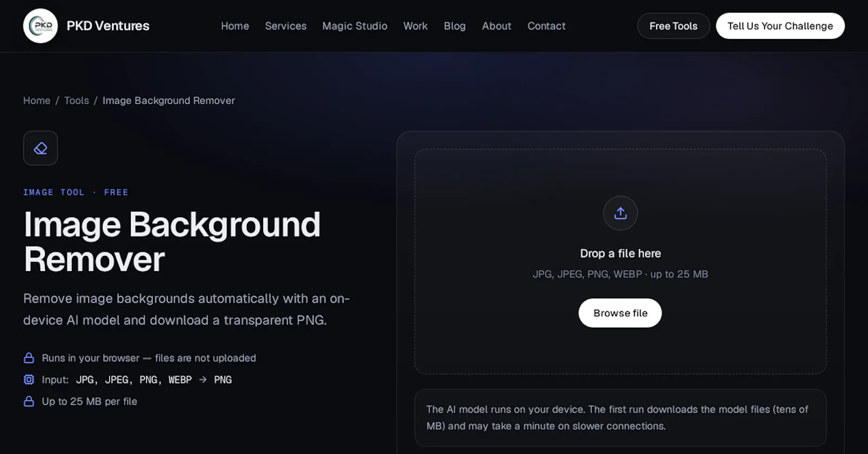This screenshot has width=868, height=454.
Task: Click the Free Tools button
Action: [x=674, y=26]
